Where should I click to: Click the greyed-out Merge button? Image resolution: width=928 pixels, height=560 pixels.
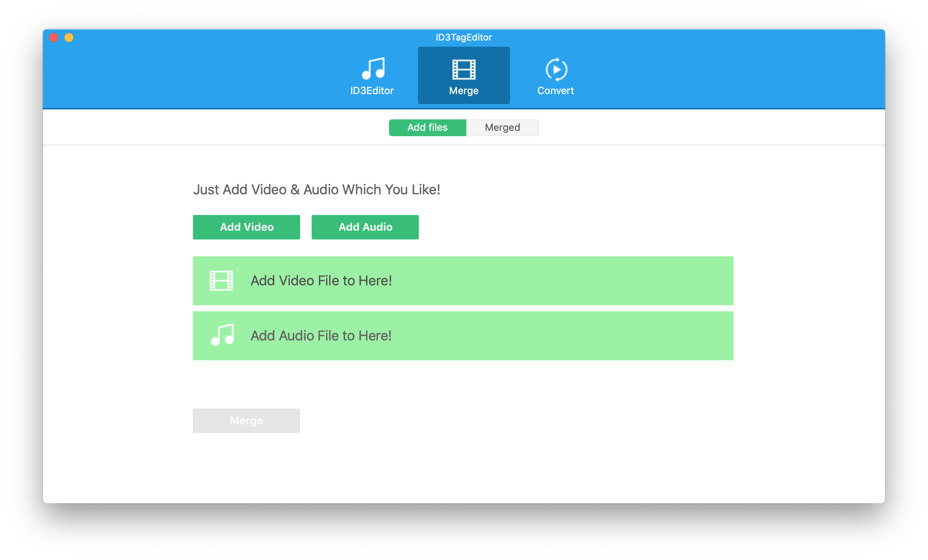[x=247, y=421]
